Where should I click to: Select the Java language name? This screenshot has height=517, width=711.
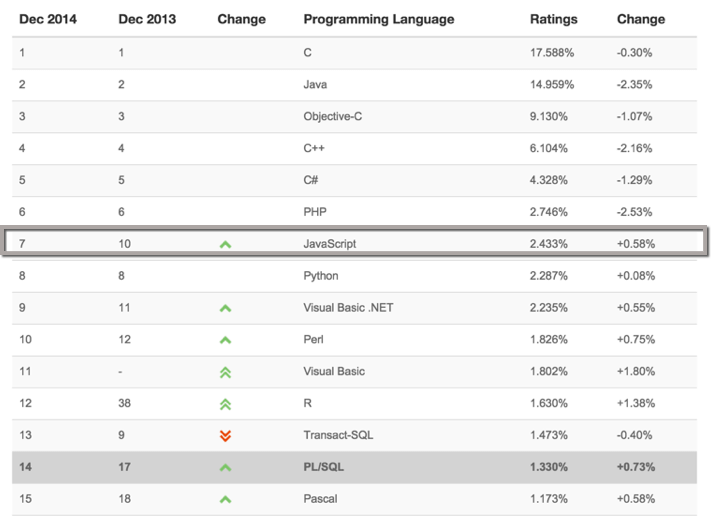coord(315,84)
